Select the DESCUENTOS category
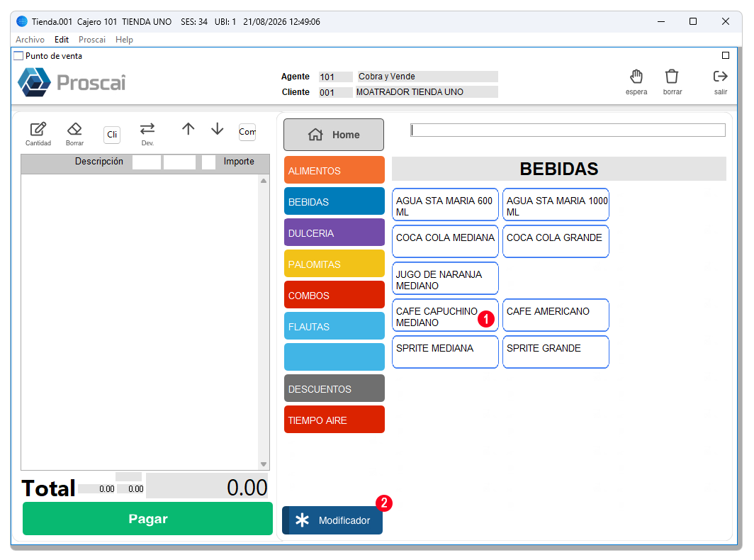This screenshot has width=754, height=560. [334, 388]
